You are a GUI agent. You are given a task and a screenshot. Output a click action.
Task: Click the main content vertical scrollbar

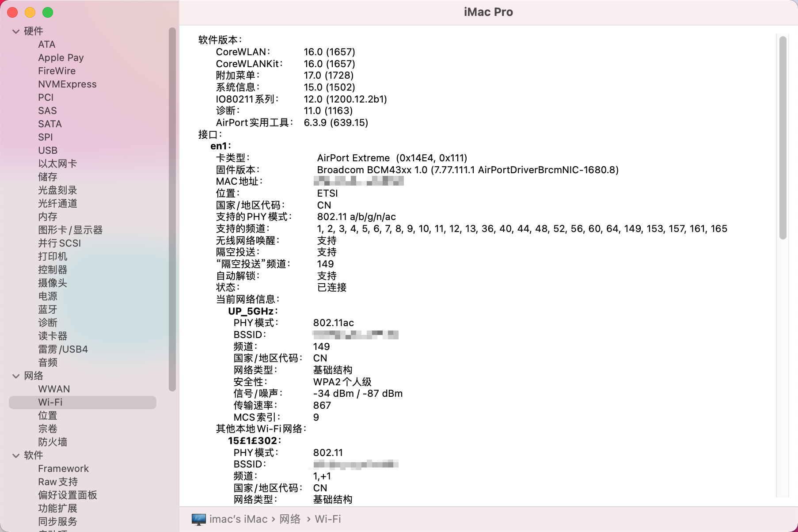pyautogui.click(x=783, y=138)
